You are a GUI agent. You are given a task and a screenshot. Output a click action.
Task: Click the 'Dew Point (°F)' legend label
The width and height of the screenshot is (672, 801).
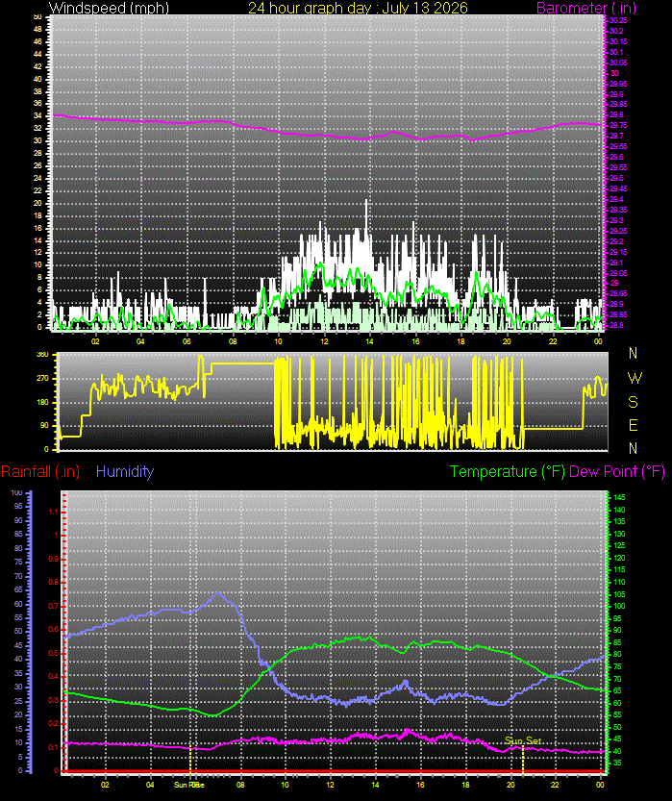click(617, 471)
